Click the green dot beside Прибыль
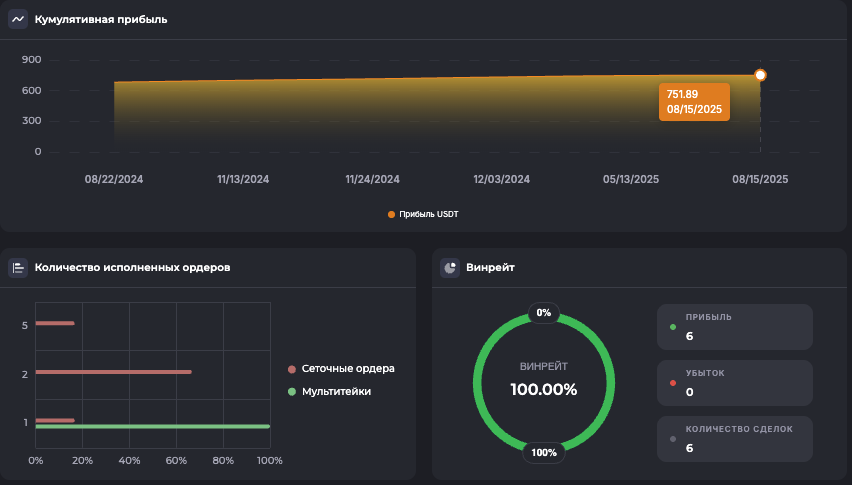 click(x=673, y=327)
